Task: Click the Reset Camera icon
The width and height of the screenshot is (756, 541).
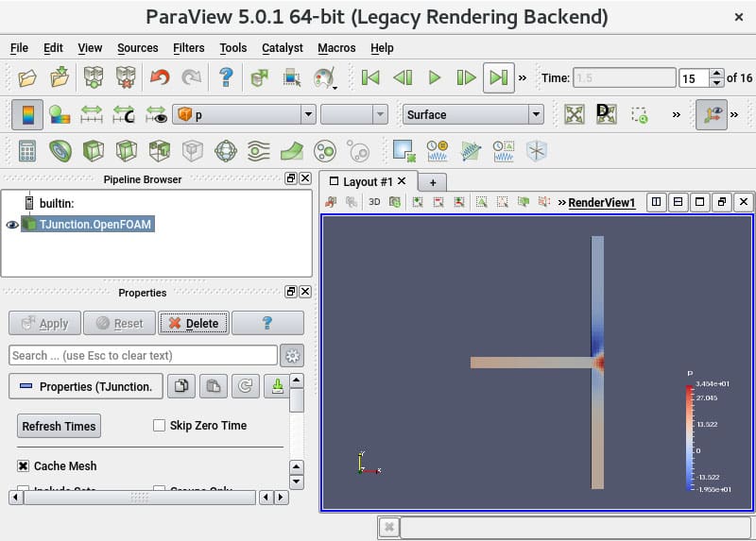Action: (575, 114)
